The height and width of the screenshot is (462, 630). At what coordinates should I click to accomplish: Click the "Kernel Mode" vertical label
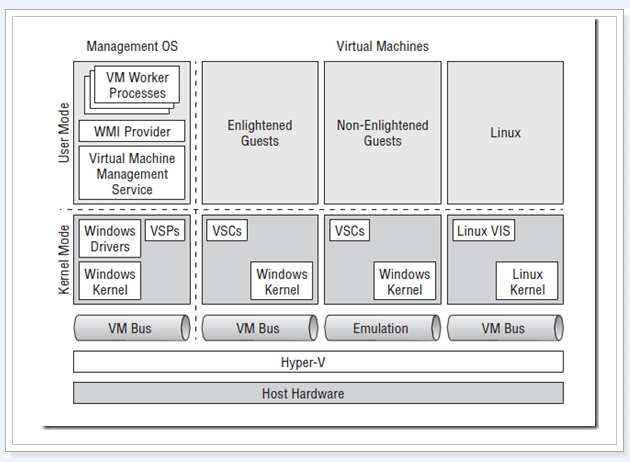(x=64, y=260)
